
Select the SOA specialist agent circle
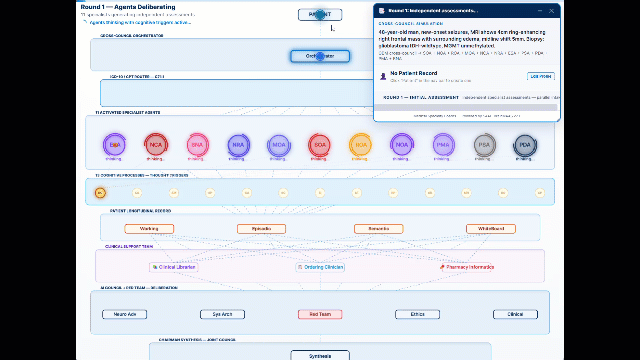coord(320,145)
